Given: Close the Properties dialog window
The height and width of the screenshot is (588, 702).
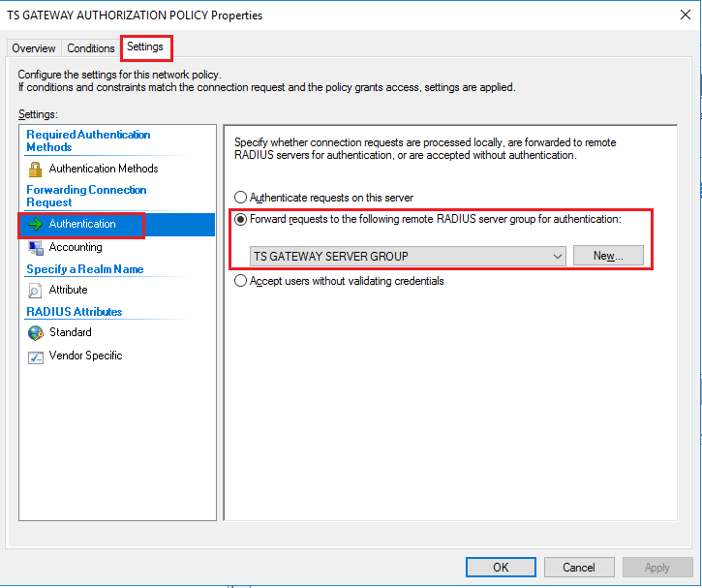Looking at the screenshot, I should 682,15.
